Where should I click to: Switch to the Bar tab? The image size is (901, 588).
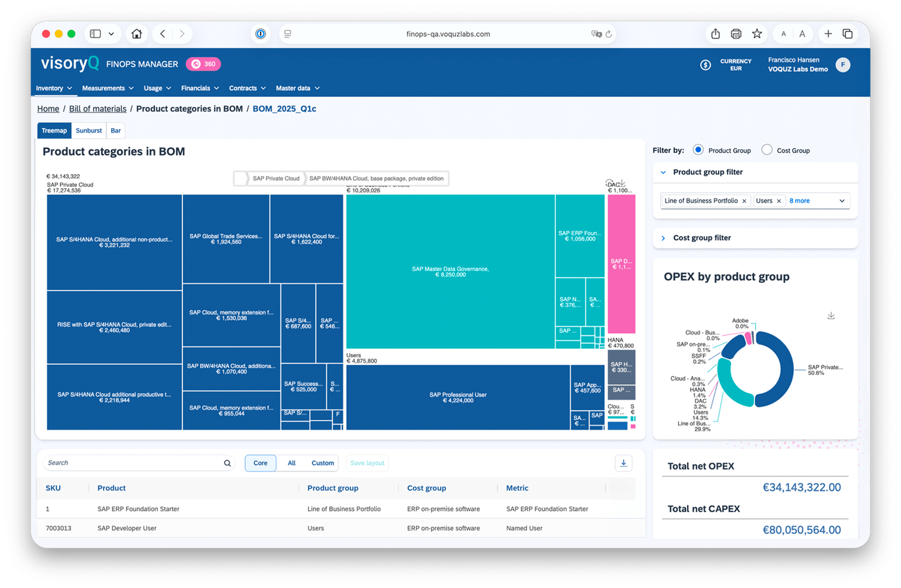(115, 131)
